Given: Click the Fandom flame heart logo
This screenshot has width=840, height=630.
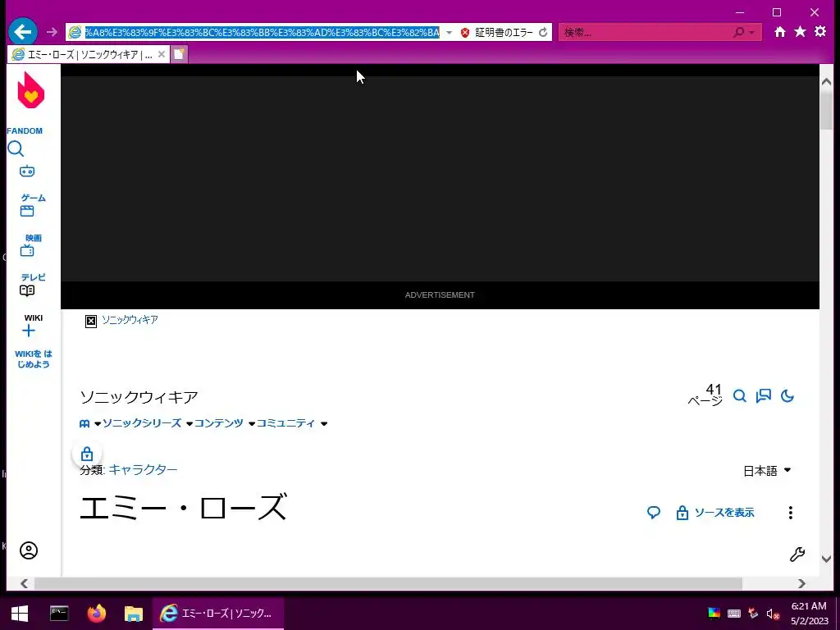Looking at the screenshot, I should tap(30, 90).
